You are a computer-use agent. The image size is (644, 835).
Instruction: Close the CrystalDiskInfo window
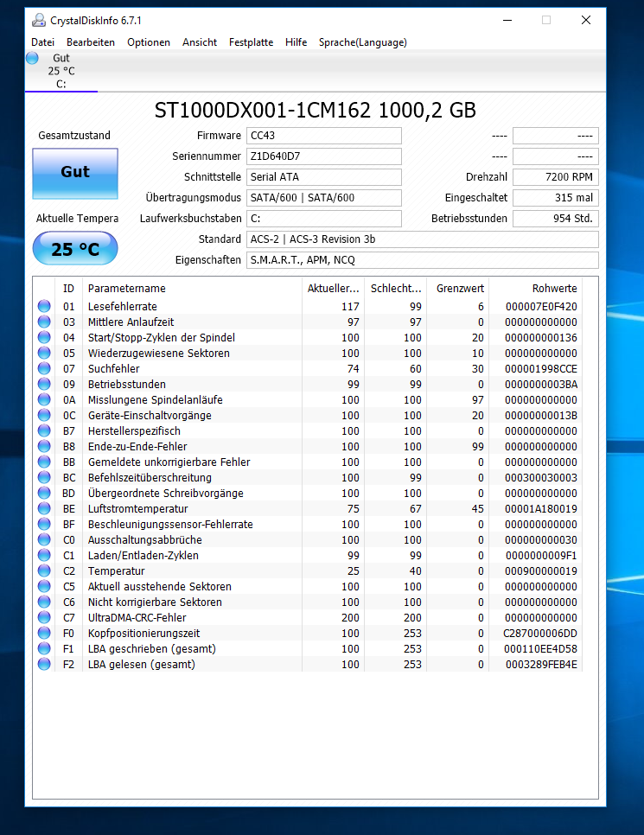point(585,20)
